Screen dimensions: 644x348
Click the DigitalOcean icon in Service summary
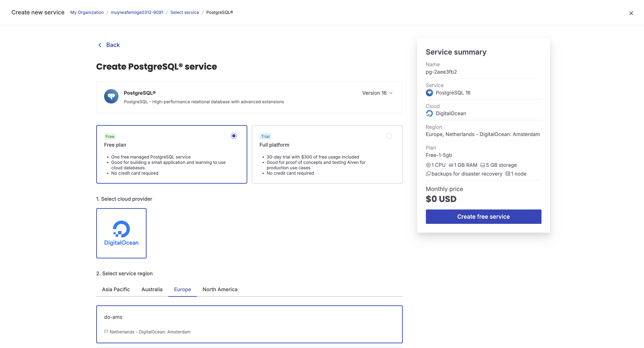tap(429, 114)
